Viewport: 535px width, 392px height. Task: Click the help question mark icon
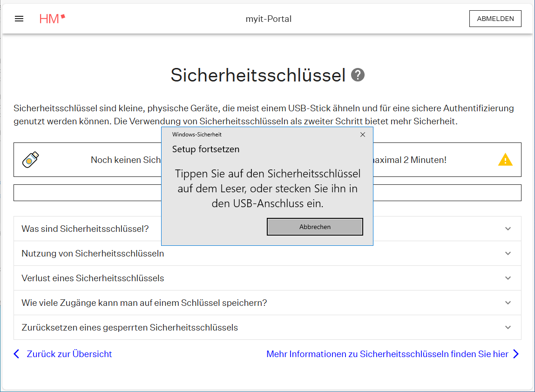tap(358, 75)
